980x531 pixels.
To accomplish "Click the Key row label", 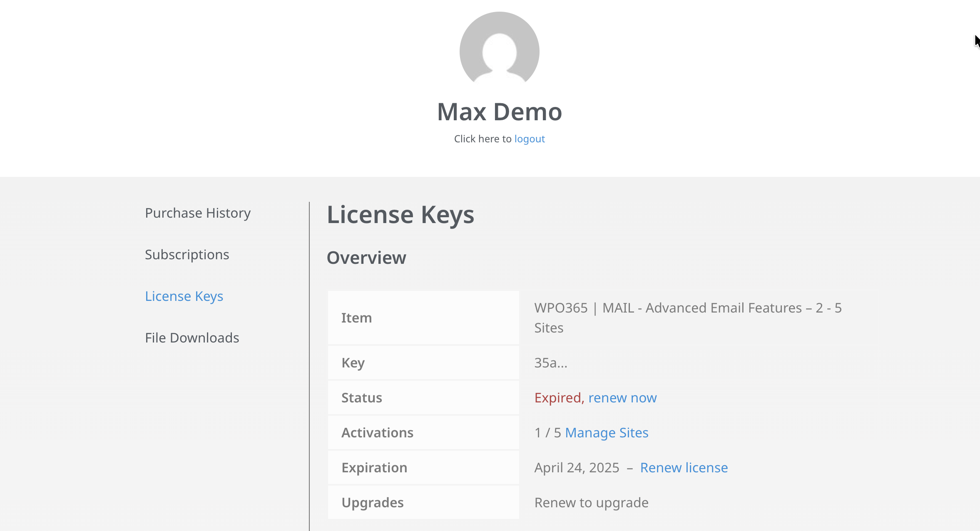I will (x=353, y=363).
